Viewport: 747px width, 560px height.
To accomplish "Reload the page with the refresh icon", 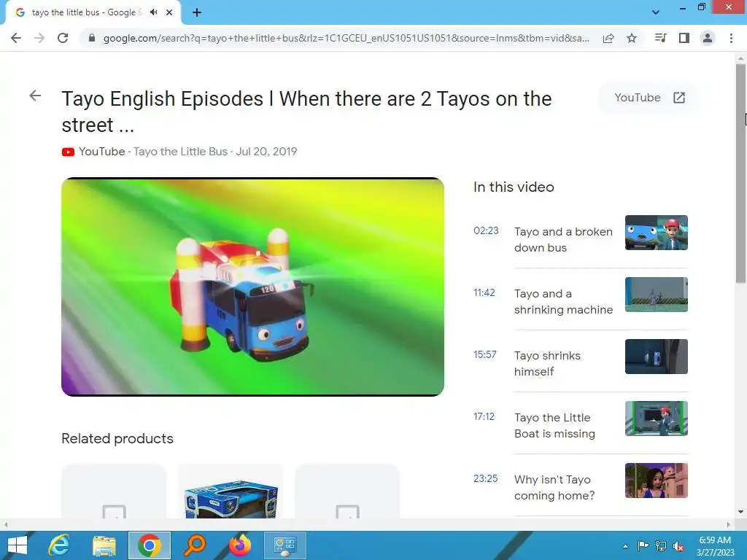I will [x=63, y=38].
